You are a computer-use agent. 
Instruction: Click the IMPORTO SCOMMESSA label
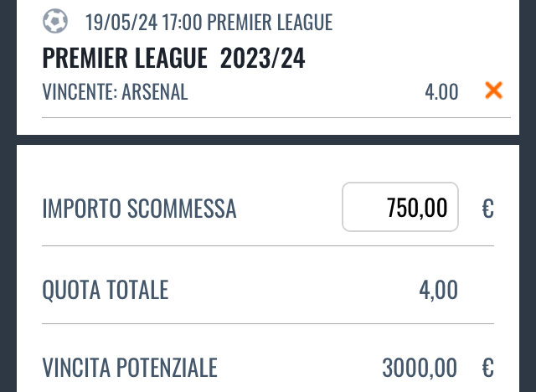pos(139,208)
